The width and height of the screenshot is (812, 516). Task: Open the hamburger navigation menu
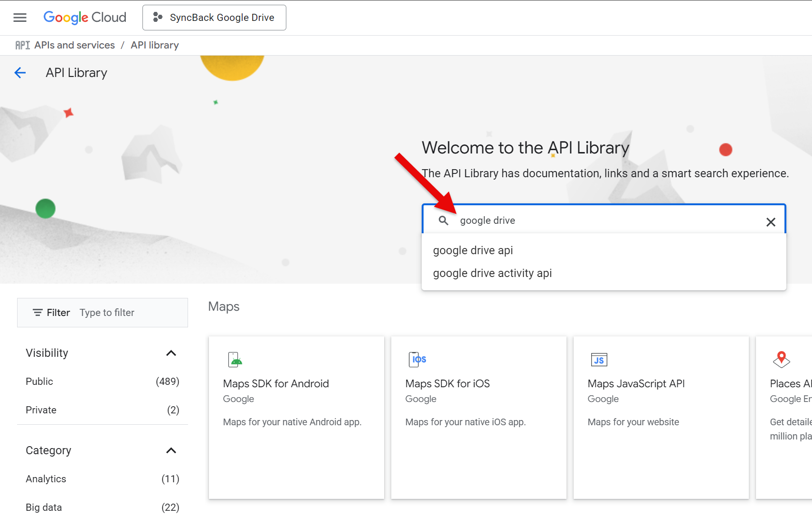tap(20, 18)
